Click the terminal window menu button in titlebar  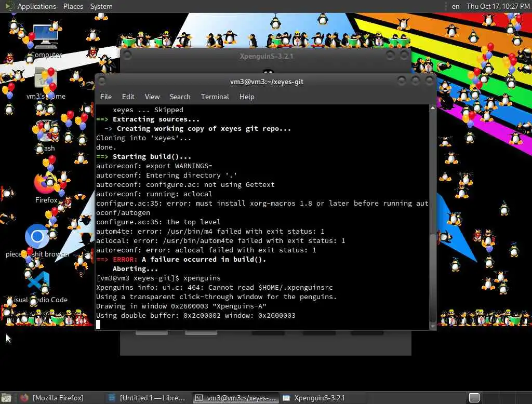102,80
